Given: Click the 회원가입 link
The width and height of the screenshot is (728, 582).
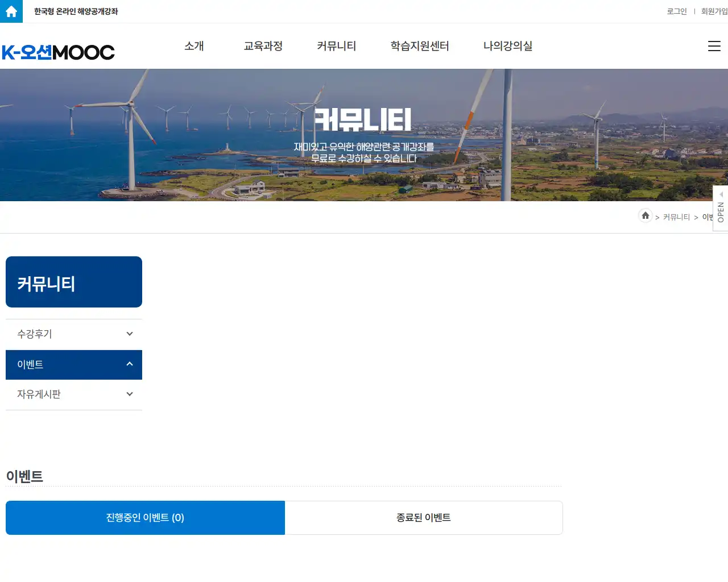Looking at the screenshot, I should 714,11.
